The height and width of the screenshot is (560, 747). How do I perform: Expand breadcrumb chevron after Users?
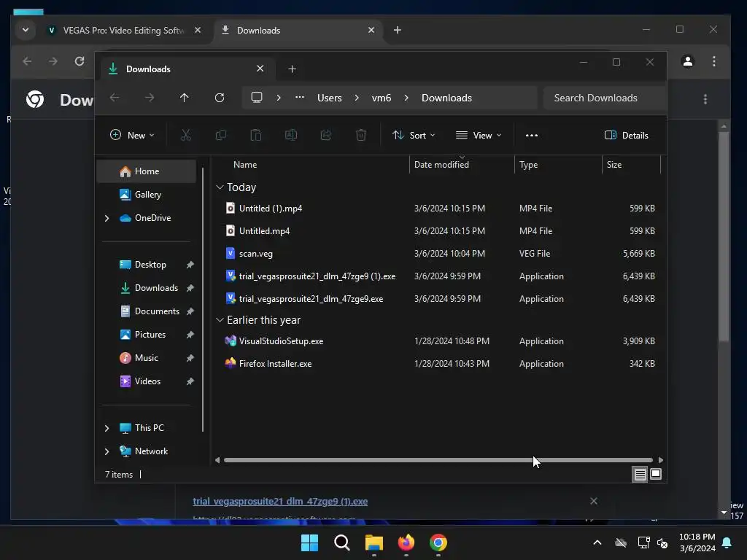(x=357, y=98)
